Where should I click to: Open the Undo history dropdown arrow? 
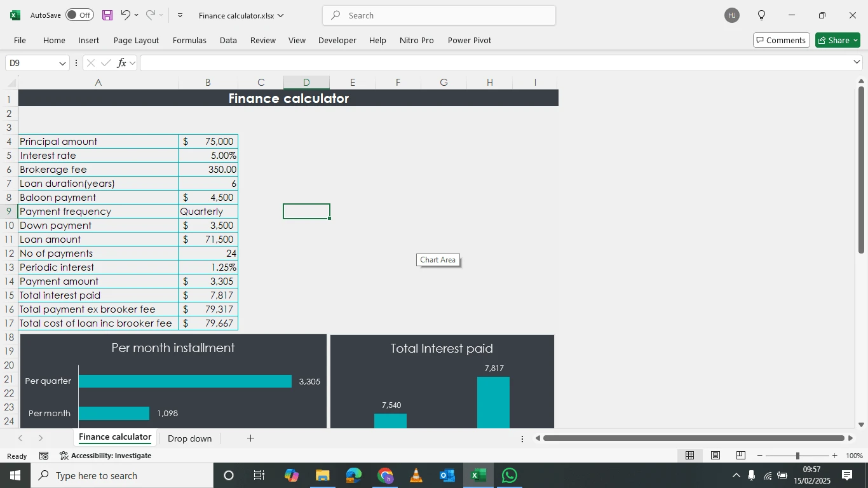tap(136, 15)
